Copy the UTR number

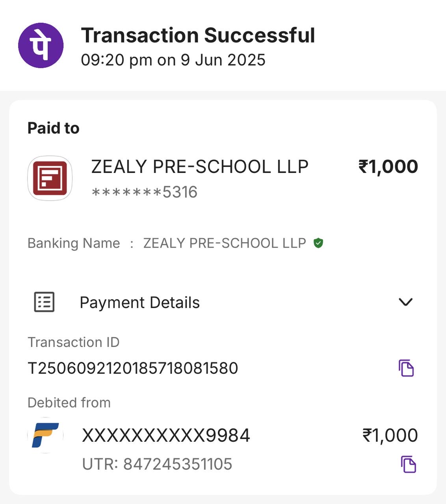pos(408,464)
